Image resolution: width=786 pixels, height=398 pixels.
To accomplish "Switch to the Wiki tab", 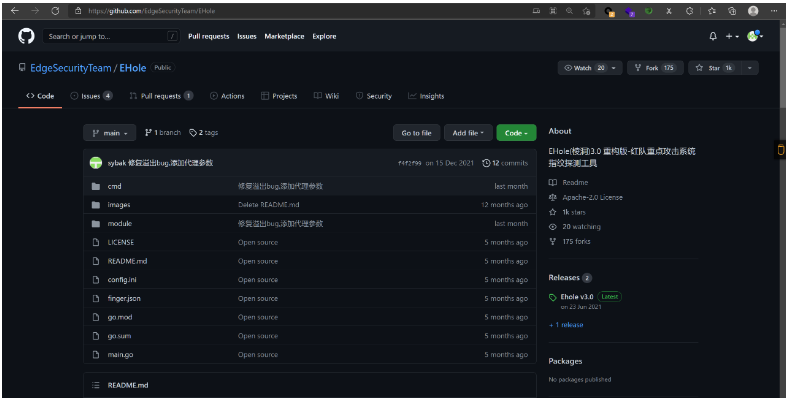I will click(x=326, y=96).
